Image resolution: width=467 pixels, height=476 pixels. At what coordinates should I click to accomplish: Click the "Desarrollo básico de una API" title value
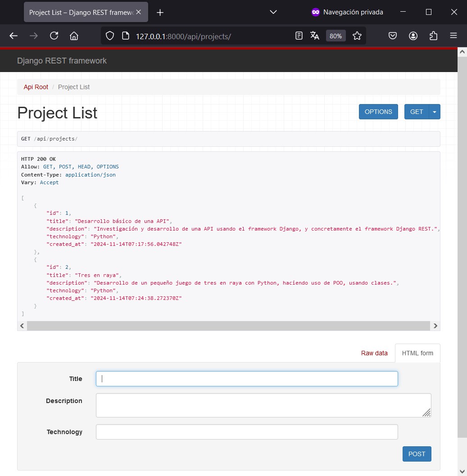point(122,221)
